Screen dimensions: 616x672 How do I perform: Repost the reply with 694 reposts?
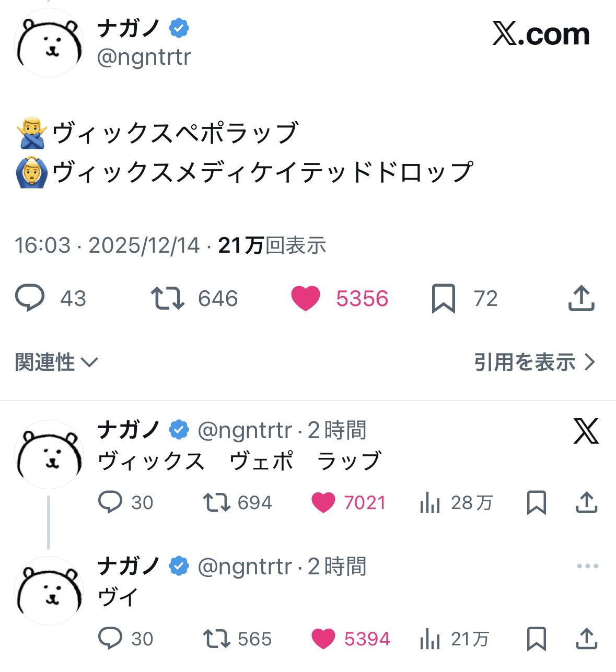pyautogui.click(x=216, y=502)
